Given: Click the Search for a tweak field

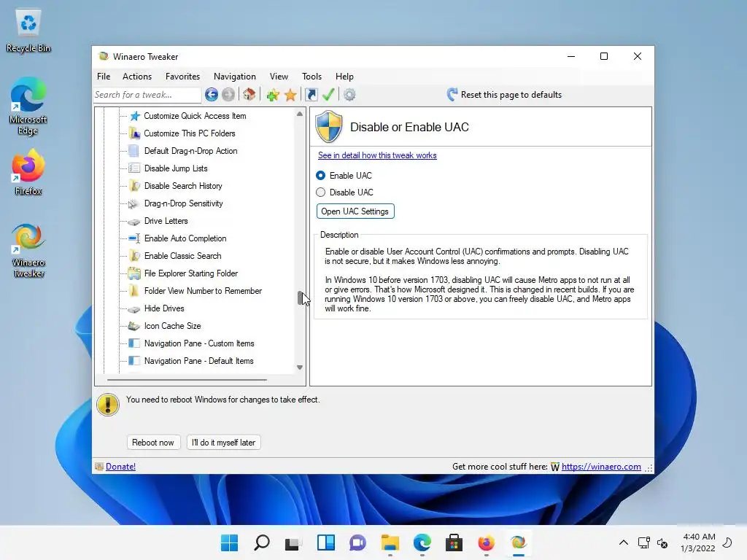Looking at the screenshot, I should pyautogui.click(x=147, y=95).
